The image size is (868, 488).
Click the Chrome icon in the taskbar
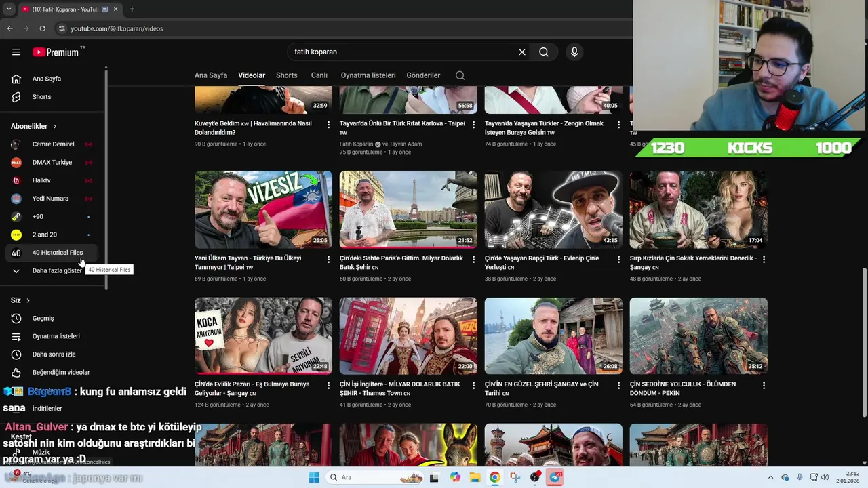[x=495, y=477]
